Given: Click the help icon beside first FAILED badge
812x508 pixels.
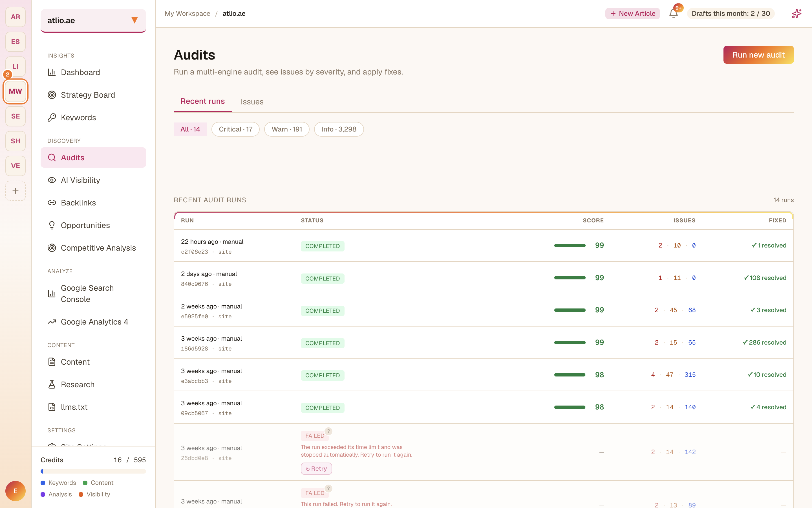Looking at the screenshot, I should point(328,431).
